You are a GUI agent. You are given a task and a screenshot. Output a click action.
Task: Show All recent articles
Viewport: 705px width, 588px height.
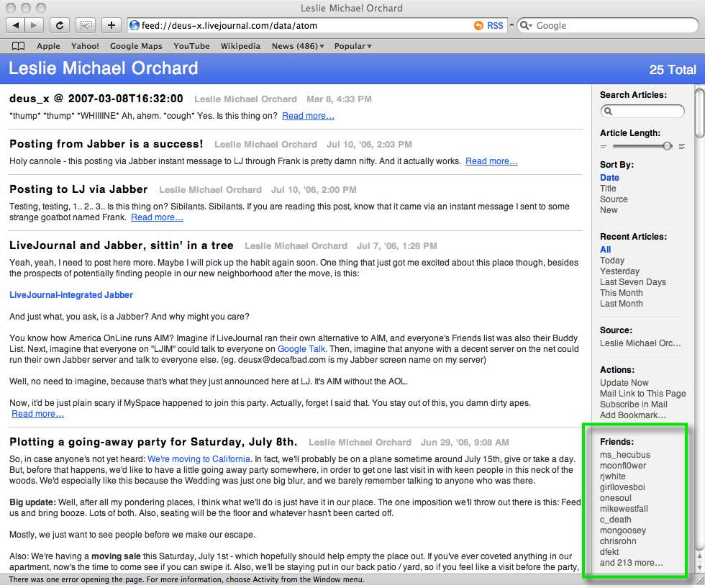point(605,250)
